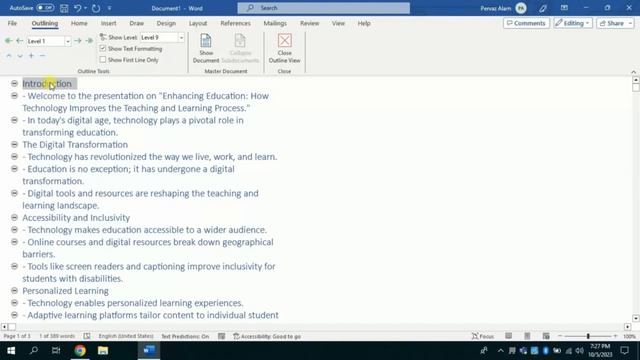The width and height of the screenshot is (640, 360).
Task: Click outline bullet beside Accessibility and Inclusivity
Action: (x=14, y=217)
